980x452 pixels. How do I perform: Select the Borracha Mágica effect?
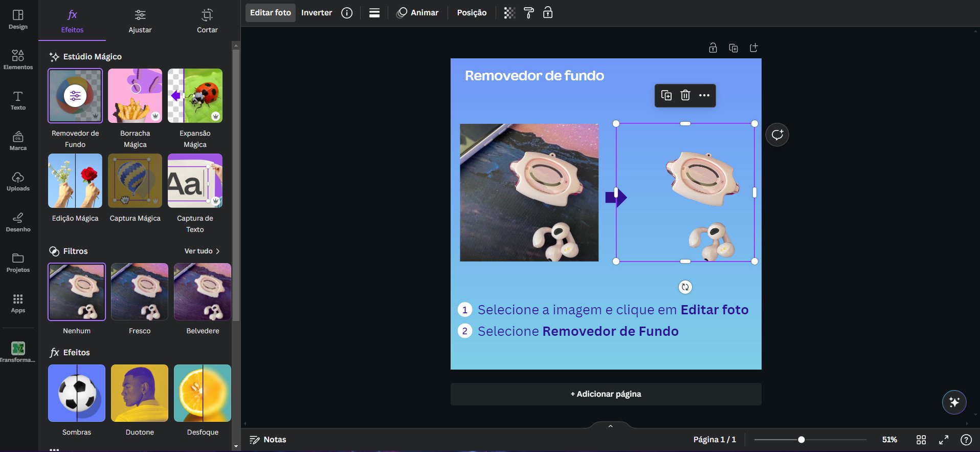coord(135,96)
